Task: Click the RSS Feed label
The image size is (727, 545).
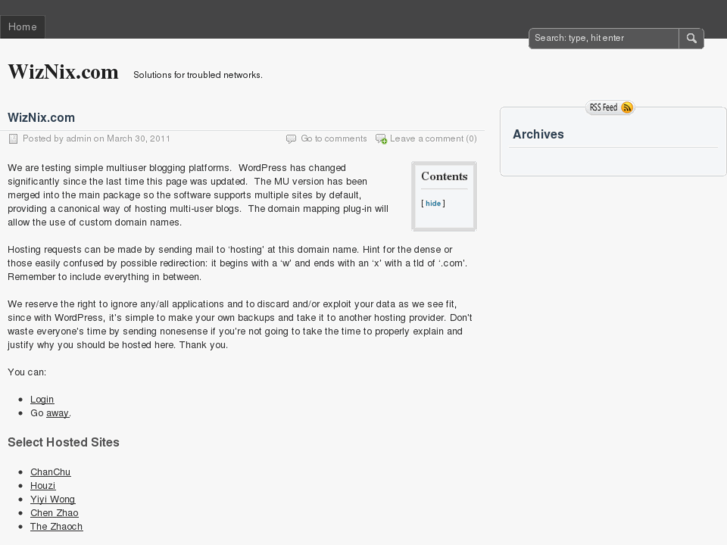Action: (x=603, y=107)
